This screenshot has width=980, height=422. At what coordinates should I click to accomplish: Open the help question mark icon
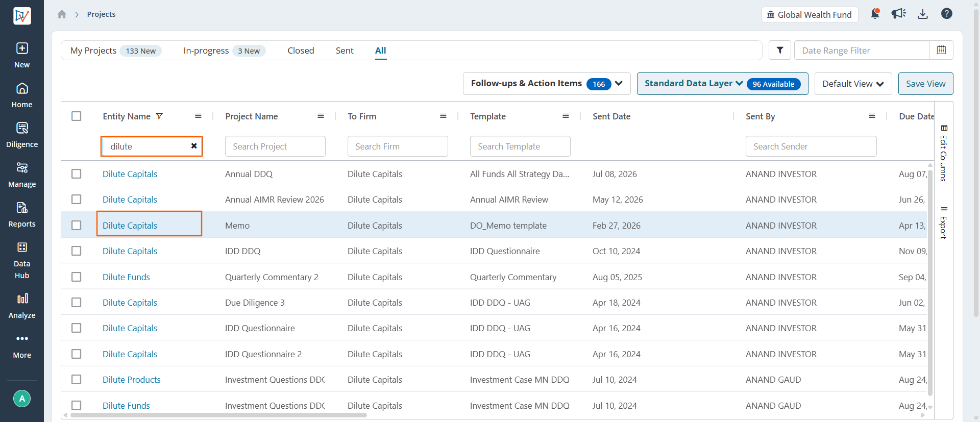pyautogui.click(x=947, y=14)
